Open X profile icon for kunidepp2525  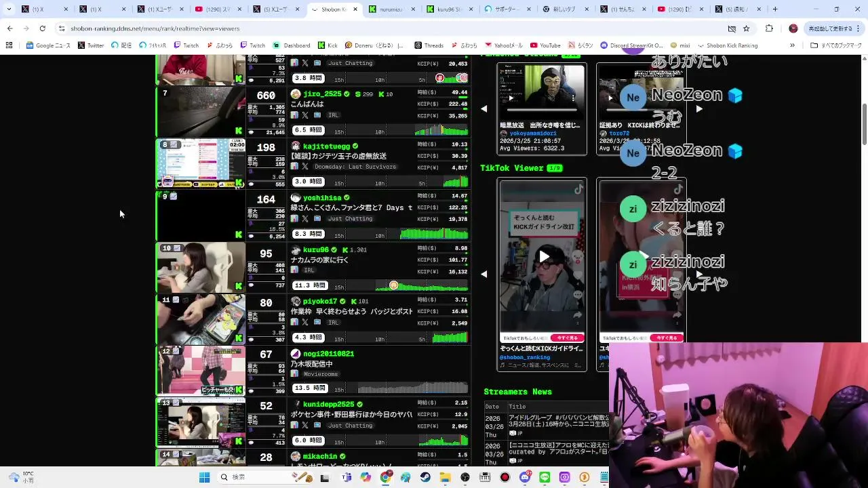point(305,426)
